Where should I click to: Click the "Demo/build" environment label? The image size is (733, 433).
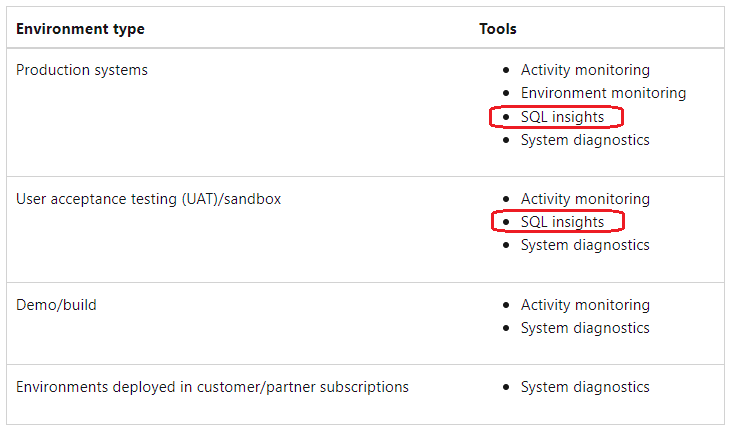point(56,305)
